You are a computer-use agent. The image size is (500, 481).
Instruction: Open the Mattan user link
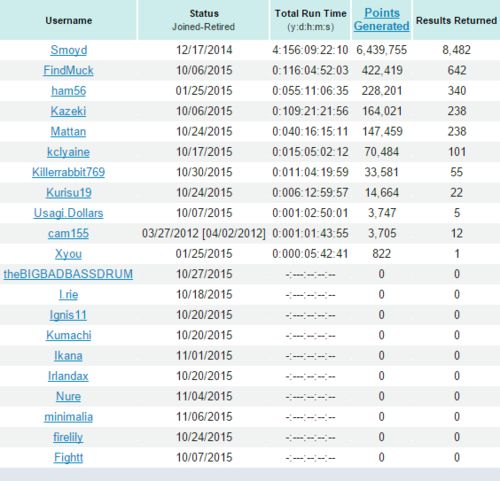coord(68,131)
